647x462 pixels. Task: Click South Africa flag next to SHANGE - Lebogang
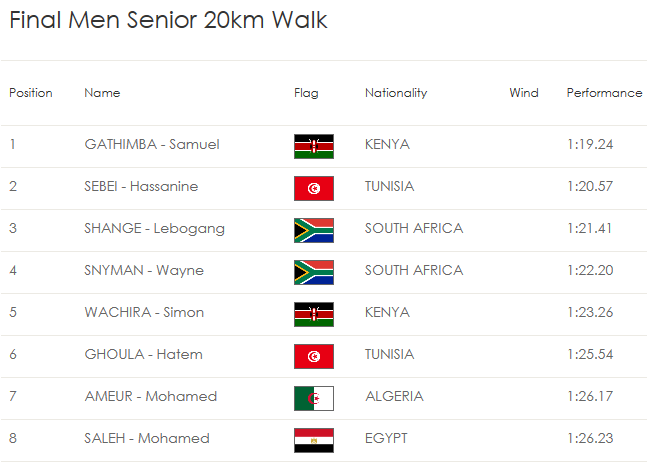pyautogui.click(x=314, y=230)
